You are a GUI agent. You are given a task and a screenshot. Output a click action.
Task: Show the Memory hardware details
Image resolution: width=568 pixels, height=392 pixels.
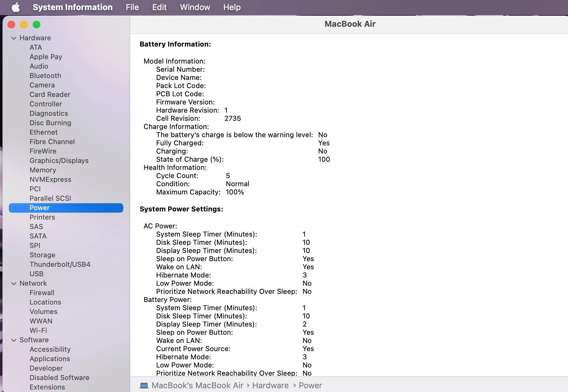click(43, 170)
